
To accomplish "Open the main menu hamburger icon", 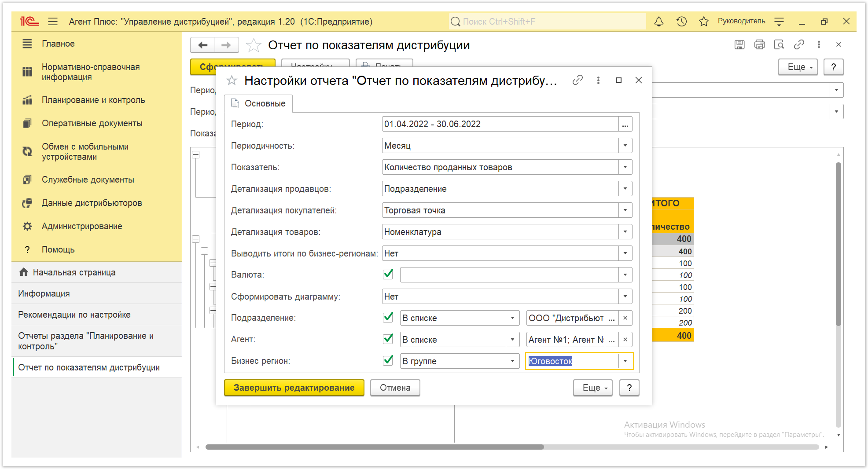I will coord(53,21).
